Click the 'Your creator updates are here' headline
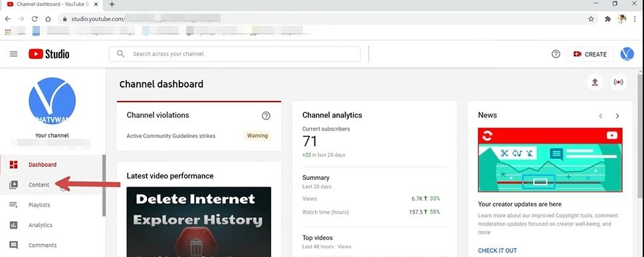The width and height of the screenshot is (644, 257). (x=520, y=204)
